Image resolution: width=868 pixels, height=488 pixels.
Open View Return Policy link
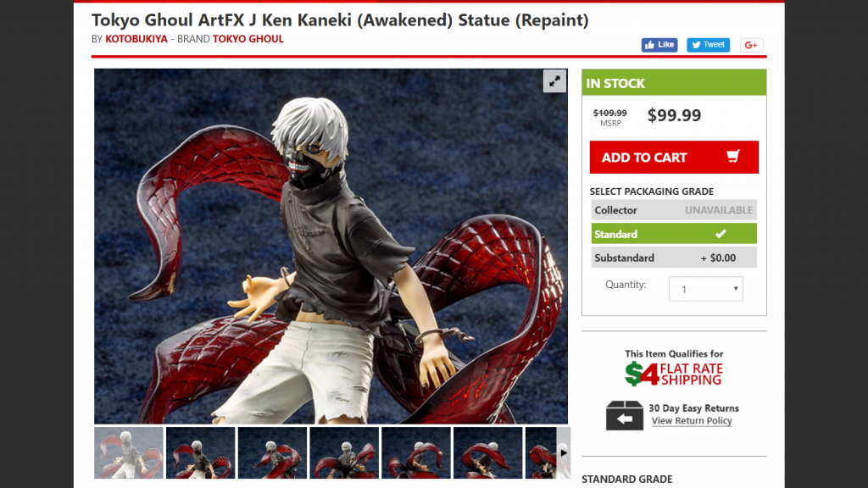click(x=692, y=421)
